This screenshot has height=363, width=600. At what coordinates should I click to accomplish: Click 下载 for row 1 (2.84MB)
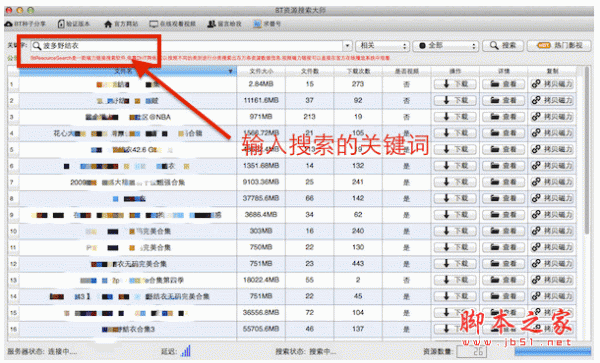(x=455, y=84)
